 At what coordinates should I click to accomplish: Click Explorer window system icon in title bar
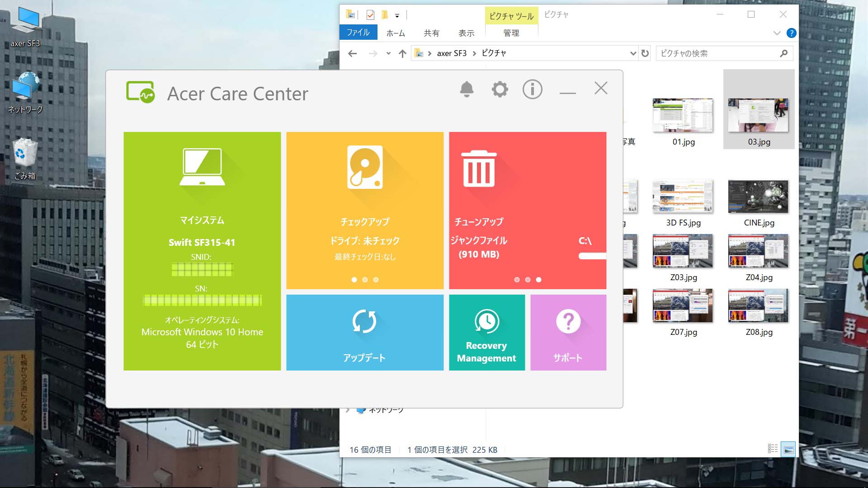[x=351, y=14]
